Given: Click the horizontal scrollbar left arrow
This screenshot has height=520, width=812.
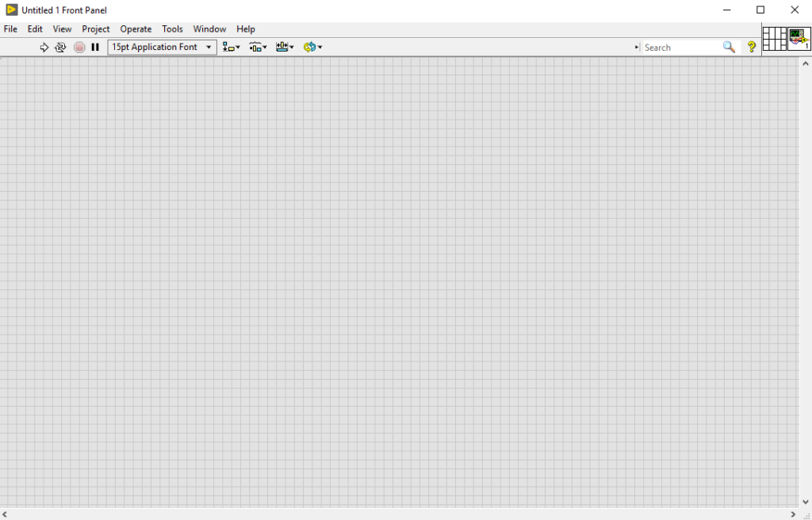Looking at the screenshot, I should click(x=5, y=514).
